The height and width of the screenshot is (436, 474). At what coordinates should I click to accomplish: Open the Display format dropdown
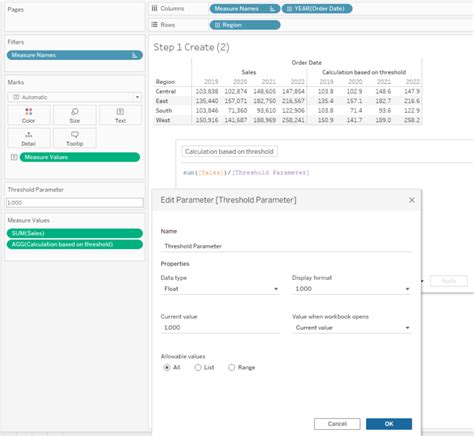coord(352,289)
